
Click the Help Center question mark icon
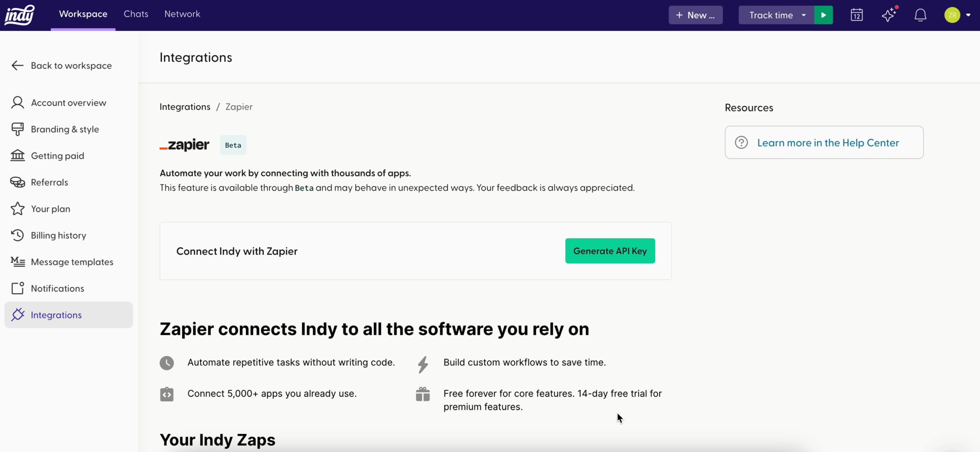742,142
